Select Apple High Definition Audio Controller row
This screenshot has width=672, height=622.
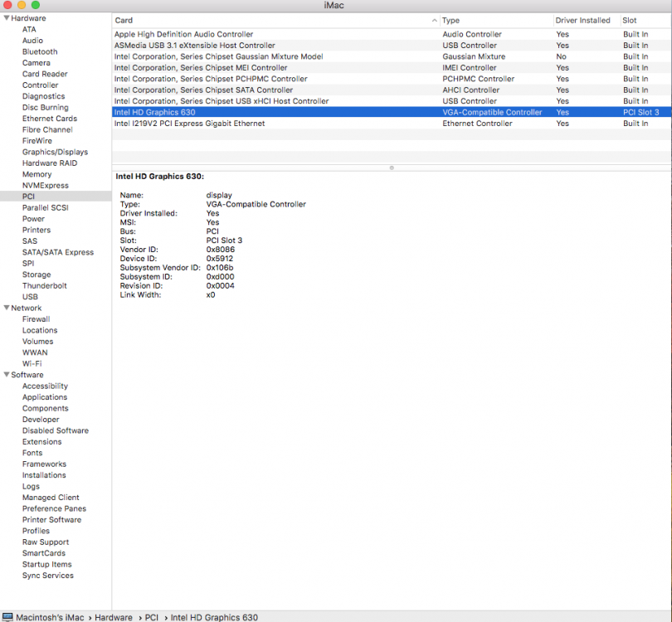pyautogui.click(x=392, y=34)
